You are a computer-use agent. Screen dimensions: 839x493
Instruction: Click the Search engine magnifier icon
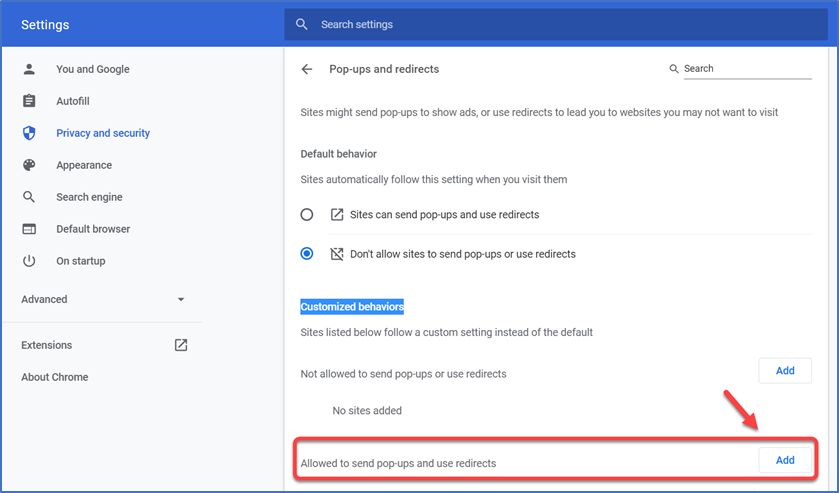29,197
